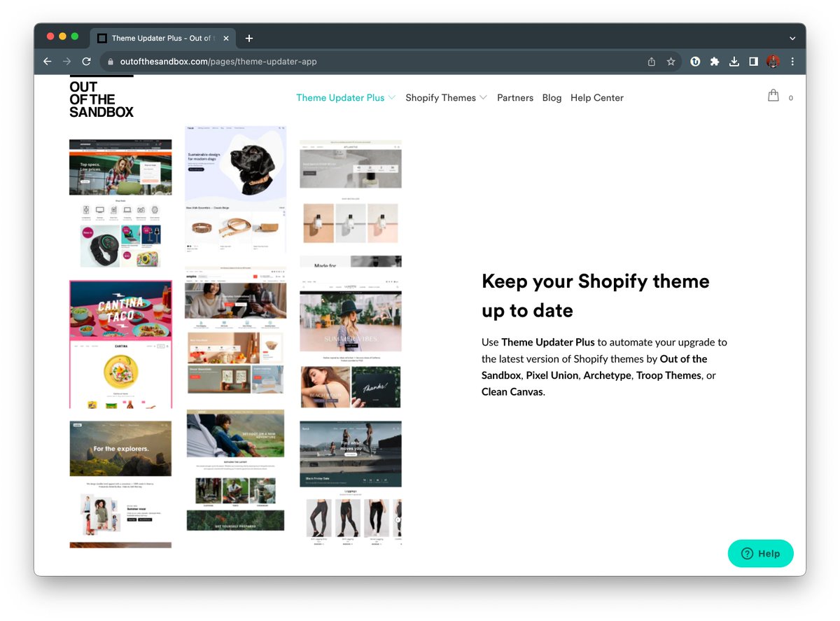
Task: Click the Summer Vibes theme thumbnail
Action: 351,344
